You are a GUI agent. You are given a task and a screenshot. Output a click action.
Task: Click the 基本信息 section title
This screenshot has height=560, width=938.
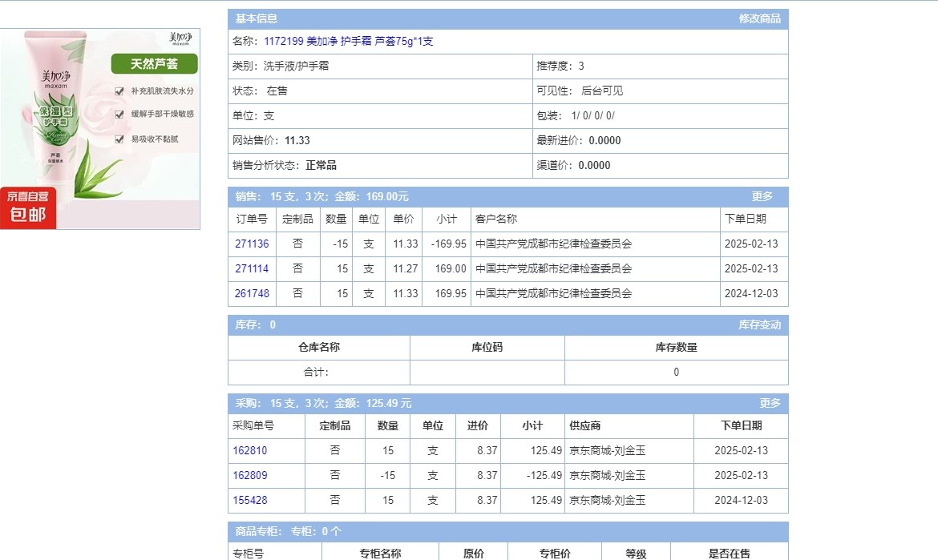256,18
